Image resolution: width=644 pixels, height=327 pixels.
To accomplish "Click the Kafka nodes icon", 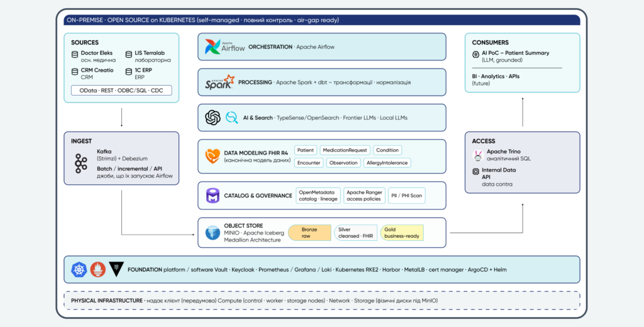I will pyautogui.click(x=81, y=163).
